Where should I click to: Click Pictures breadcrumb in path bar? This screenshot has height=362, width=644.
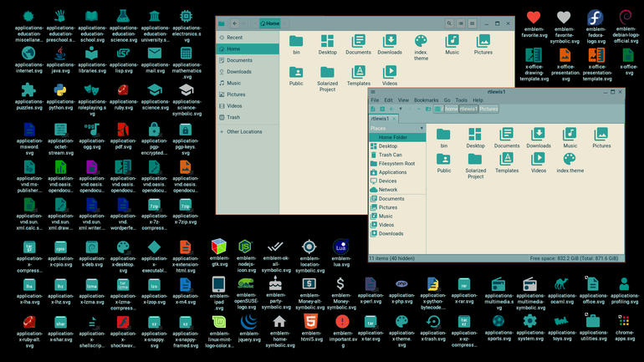(488, 109)
